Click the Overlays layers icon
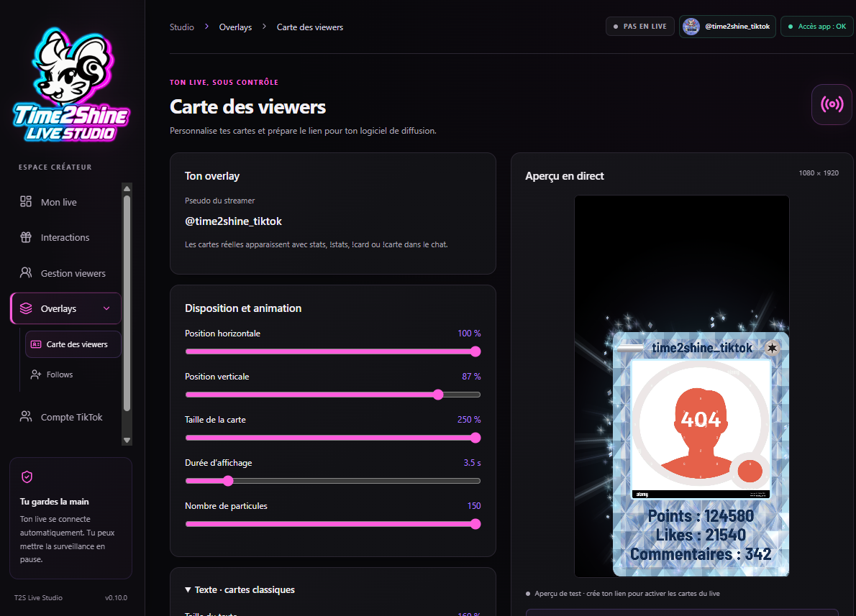 coord(26,308)
